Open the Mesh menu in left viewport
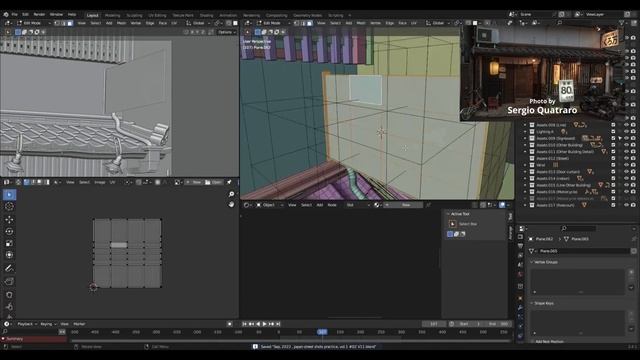Viewport: 640px width, 360px height. [121, 23]
